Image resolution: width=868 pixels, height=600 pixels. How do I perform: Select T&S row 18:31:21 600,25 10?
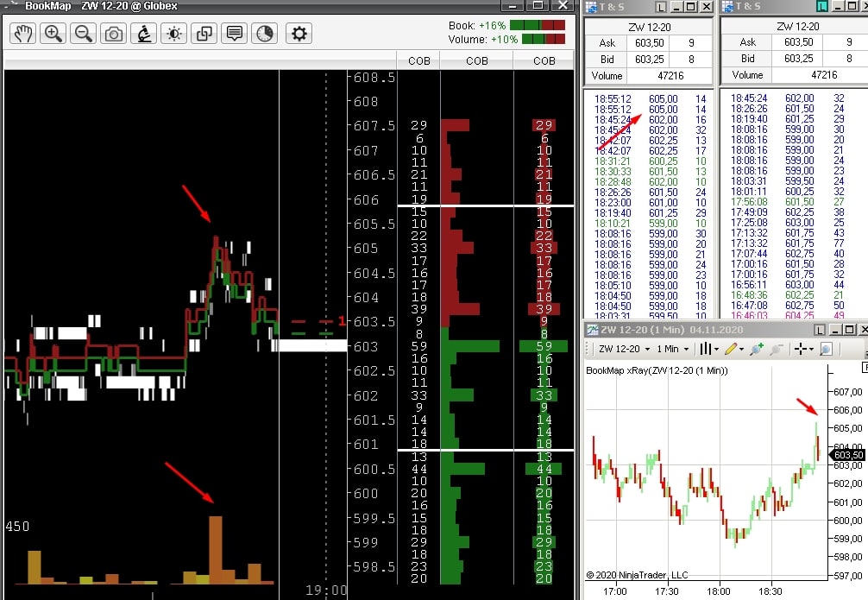[651, 161]
